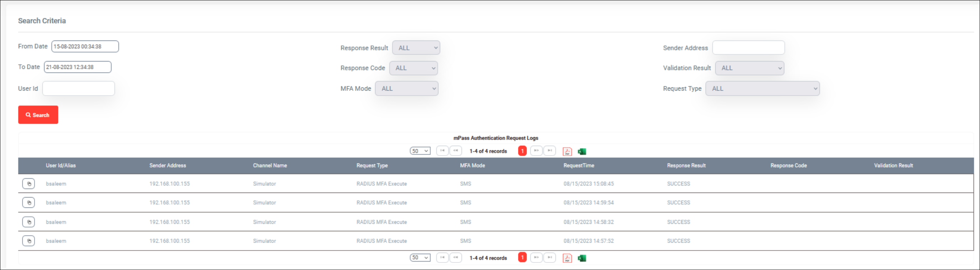Sort by User Id/Alias column header
980x270 pixels.
(61, 166)
